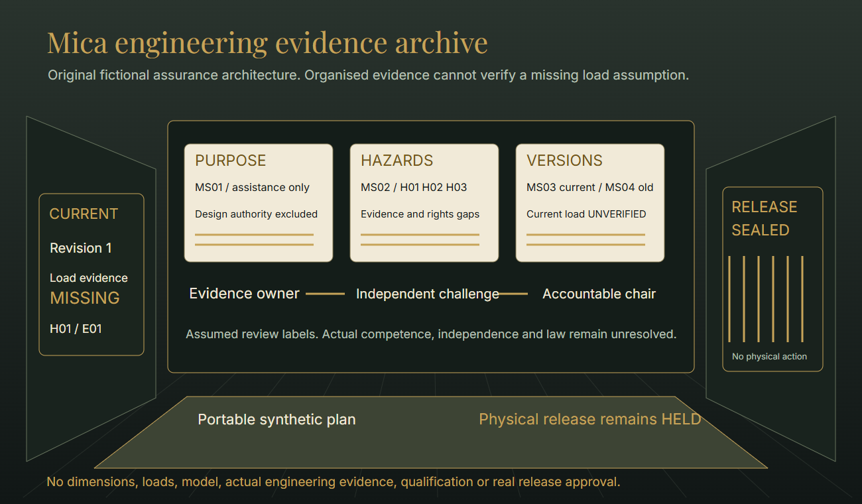Click the 'RELEASE SEALED' heading

coord(765,218)
